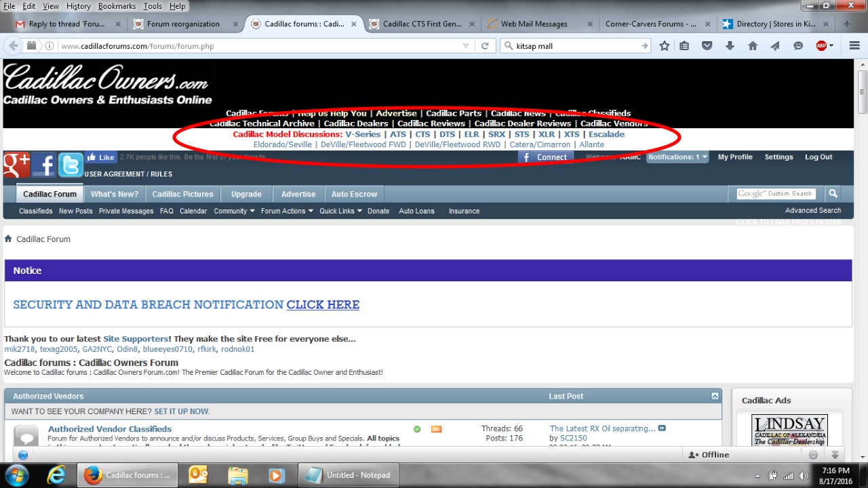Viewport: 868px width, 488px height.
Task: Go to My Profile
Action: tap(735, 157)
